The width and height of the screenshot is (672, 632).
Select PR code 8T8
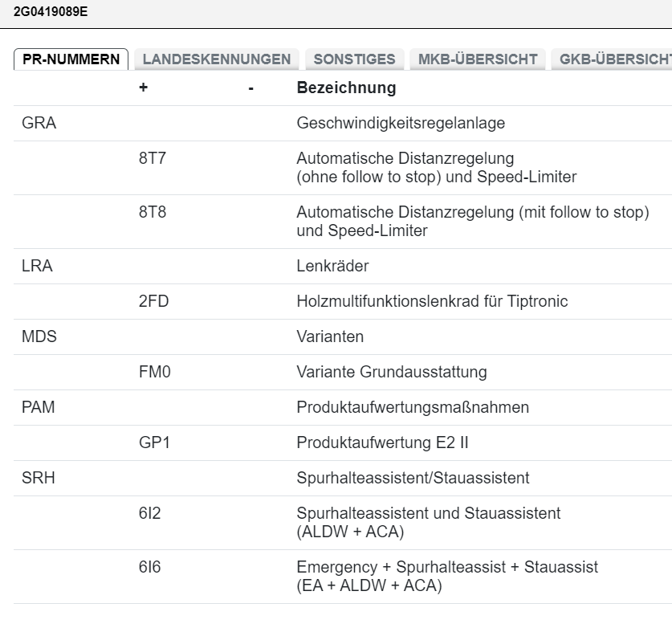(x=153, y=213)
